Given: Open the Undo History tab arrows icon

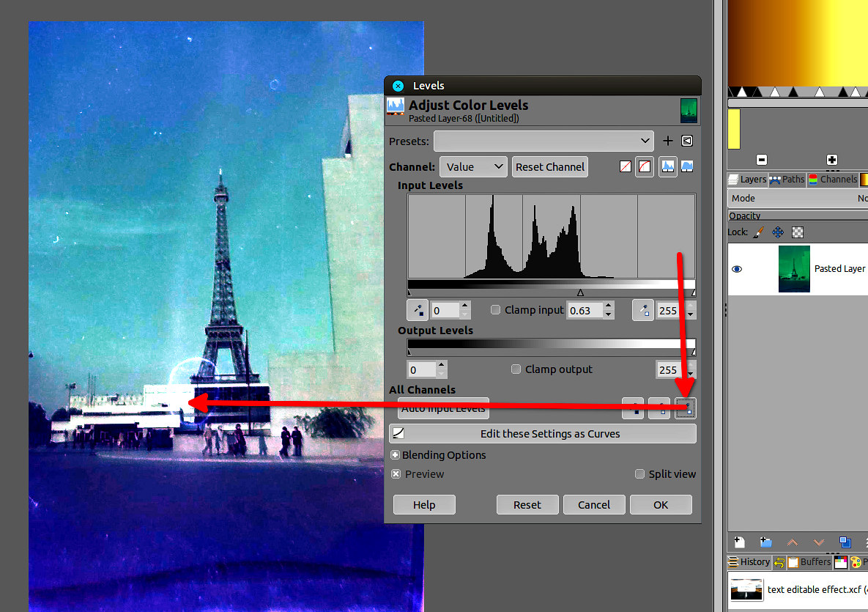Looking at the screenshot, I should [x=779, y=562].
